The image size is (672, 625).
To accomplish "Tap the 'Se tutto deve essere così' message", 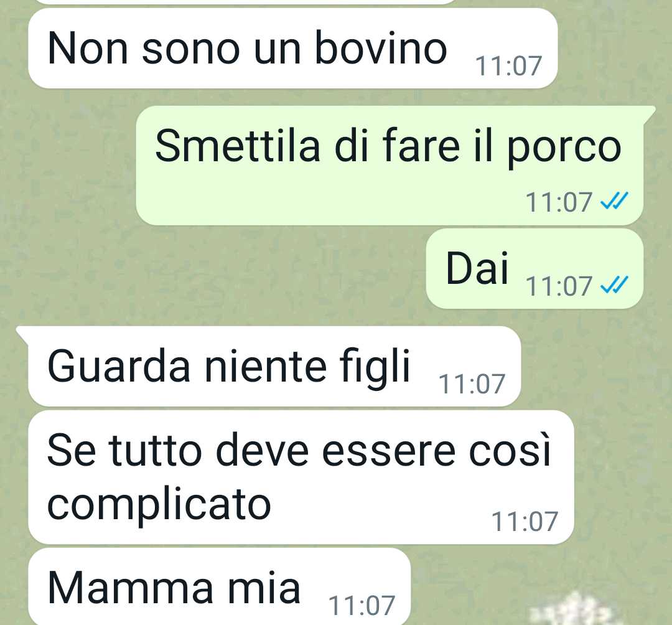I will click(301, 477).
